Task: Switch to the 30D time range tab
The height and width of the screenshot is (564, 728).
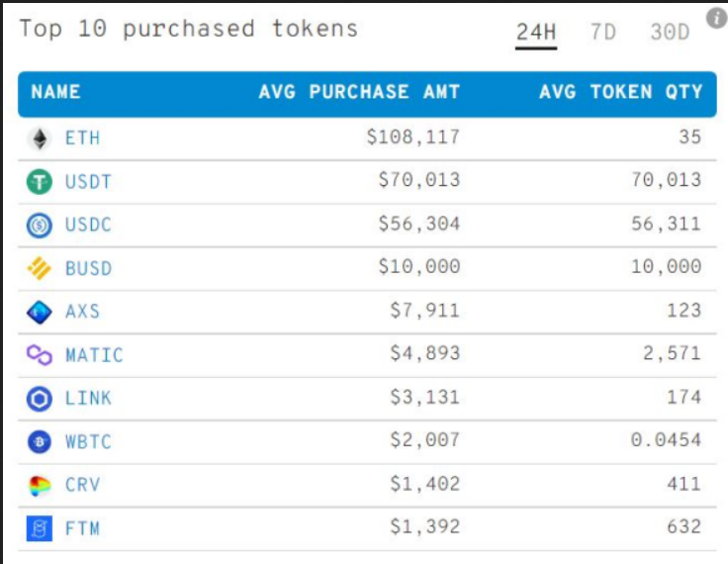Action: pyautogui.click(x=670, y=33)
